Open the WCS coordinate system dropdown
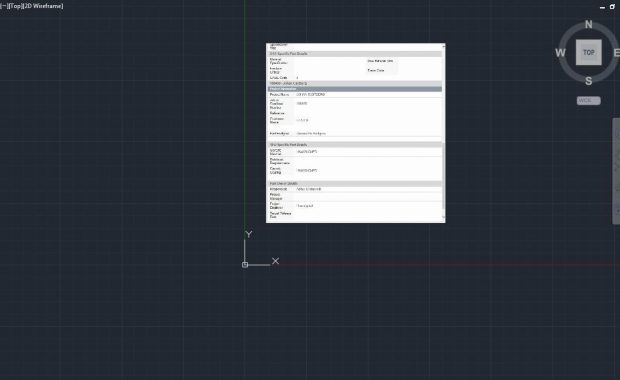Image resolution: width=620 pixels, height=380 pixels. (588, 100)
